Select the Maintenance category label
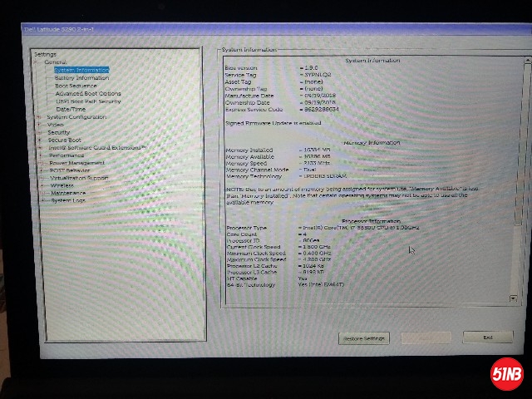This screenshot has height=399, width=532. (x=68, y=193)
